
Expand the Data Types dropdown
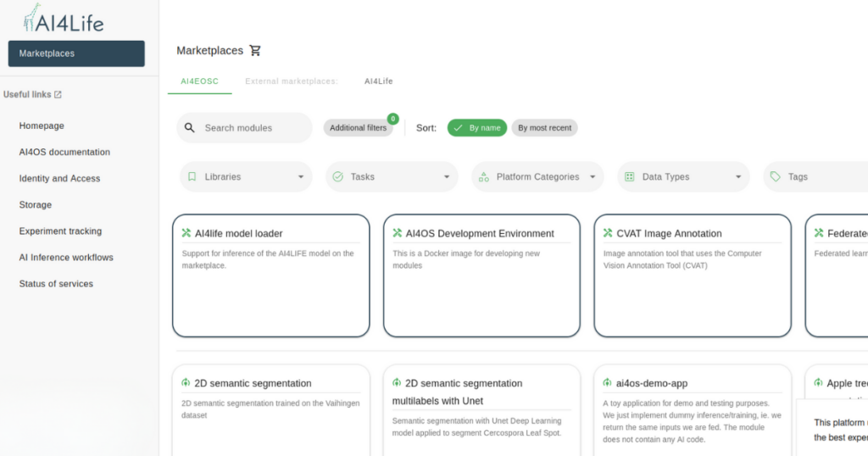[x=738, y=177]
